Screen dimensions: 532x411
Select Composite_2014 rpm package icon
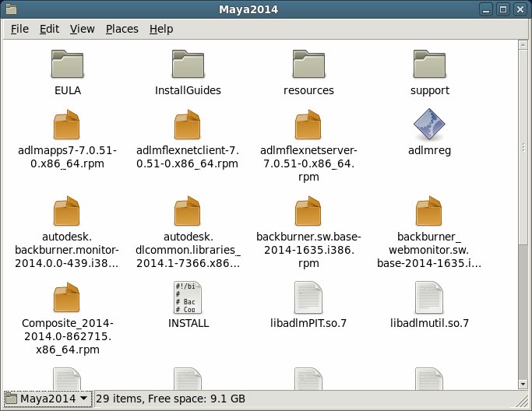click(66, 297)
